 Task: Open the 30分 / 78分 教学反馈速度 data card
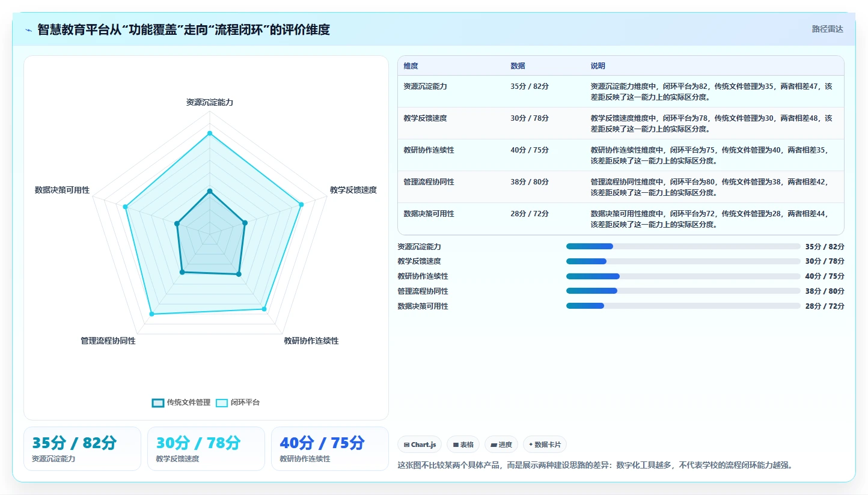206,449
